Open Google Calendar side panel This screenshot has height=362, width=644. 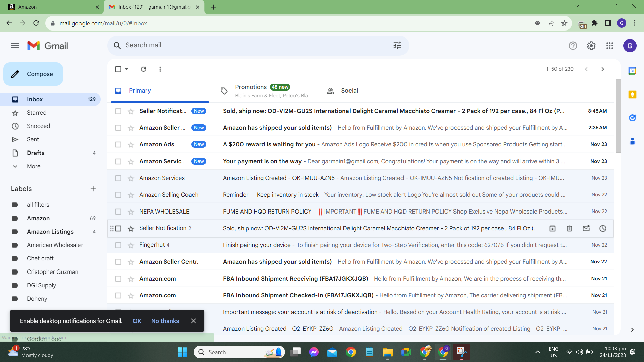pos(632,71)
